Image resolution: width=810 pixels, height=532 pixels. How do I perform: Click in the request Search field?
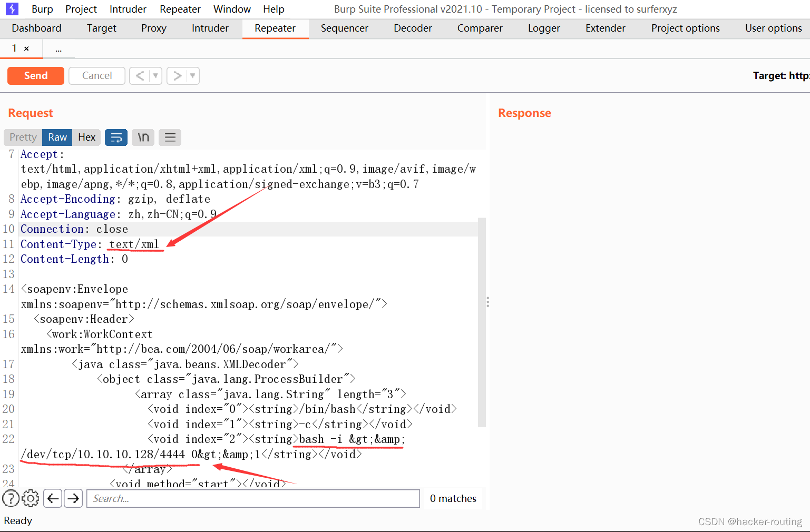(x=253, y=498)
